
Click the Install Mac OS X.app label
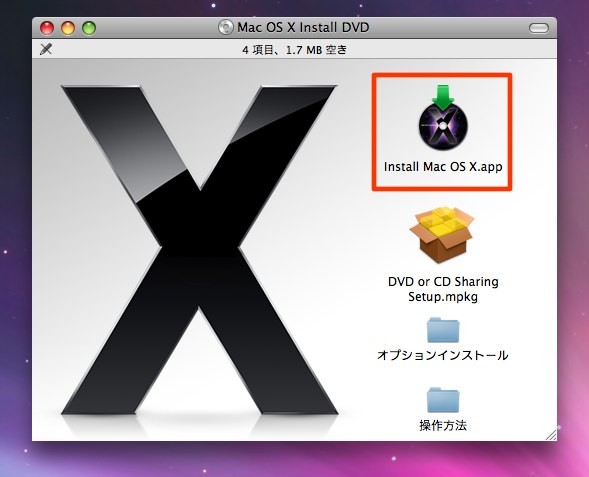pos(443,166)
